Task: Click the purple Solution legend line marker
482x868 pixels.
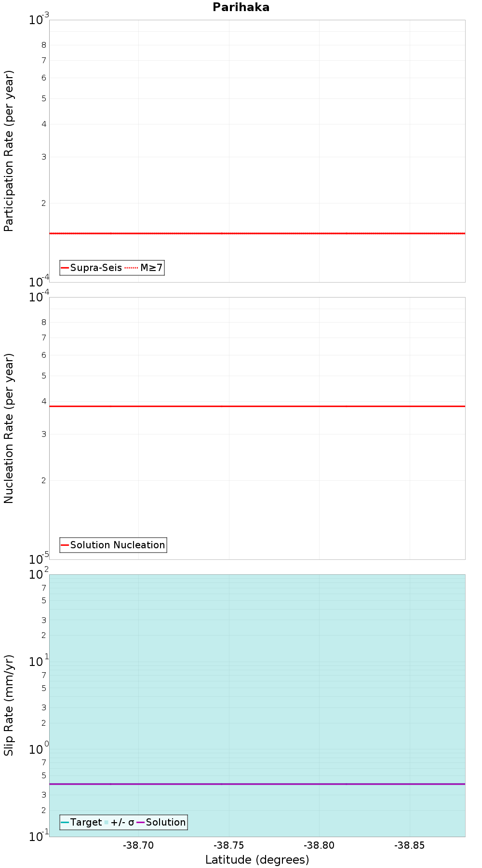Action: [x=141, y=822]
